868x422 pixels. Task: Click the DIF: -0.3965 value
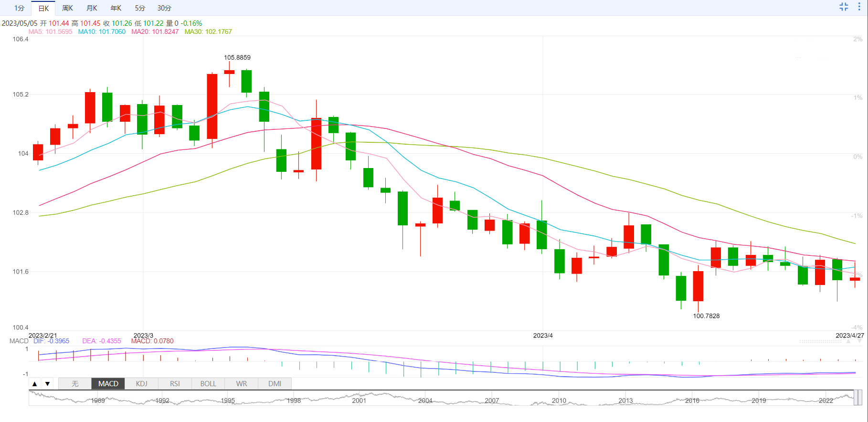(x=52, y=341)
